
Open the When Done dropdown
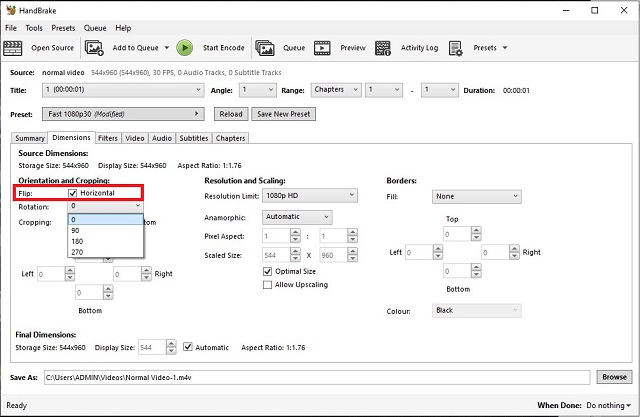pyautogui.click(x=609, y=405)
